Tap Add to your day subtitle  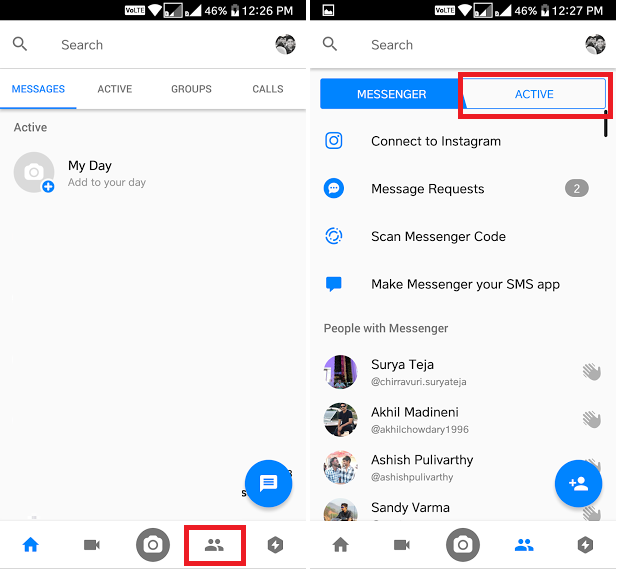click(107, 182)
